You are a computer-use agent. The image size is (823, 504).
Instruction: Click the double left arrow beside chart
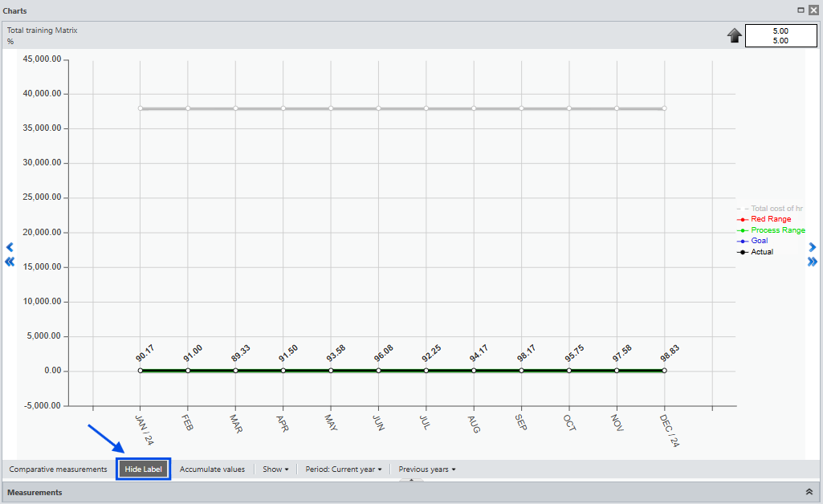(10, 262)
